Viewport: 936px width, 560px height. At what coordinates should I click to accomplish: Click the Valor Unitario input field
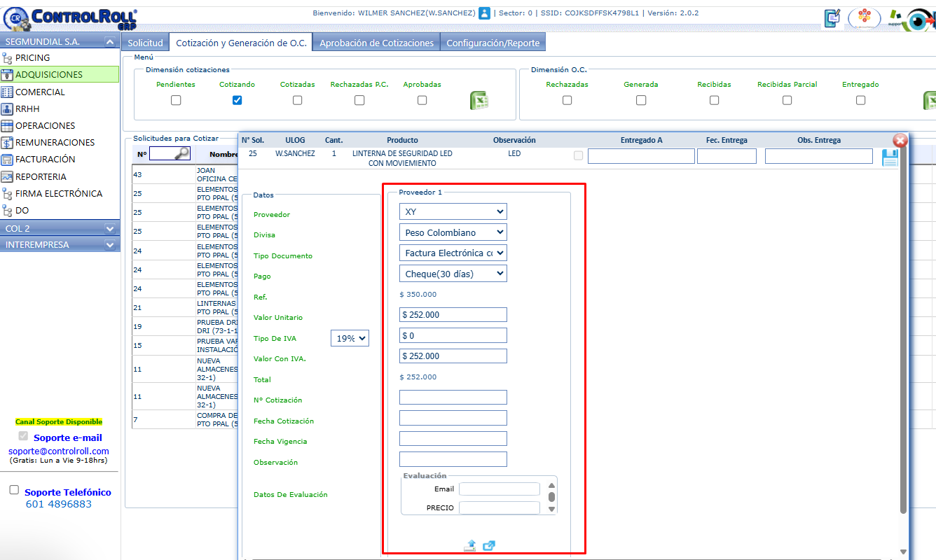coord(453,315)
